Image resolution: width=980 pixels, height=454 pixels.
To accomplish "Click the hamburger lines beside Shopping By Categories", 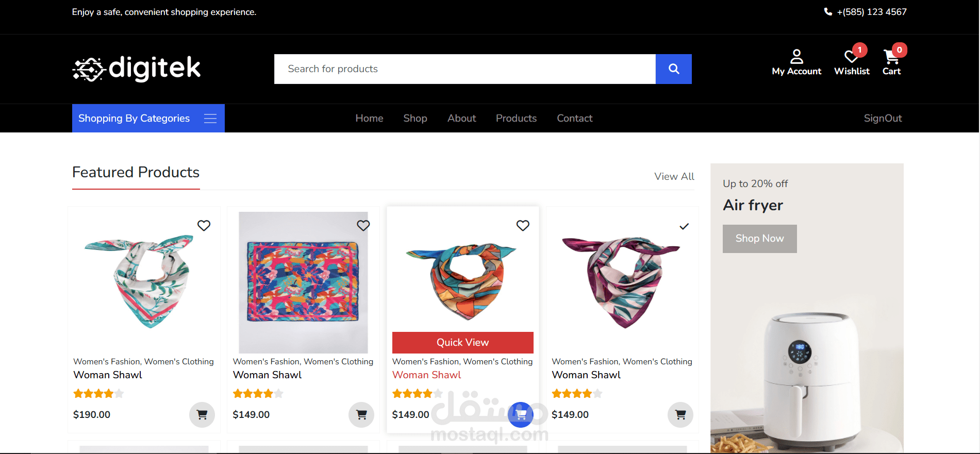I will pos(210,119).
